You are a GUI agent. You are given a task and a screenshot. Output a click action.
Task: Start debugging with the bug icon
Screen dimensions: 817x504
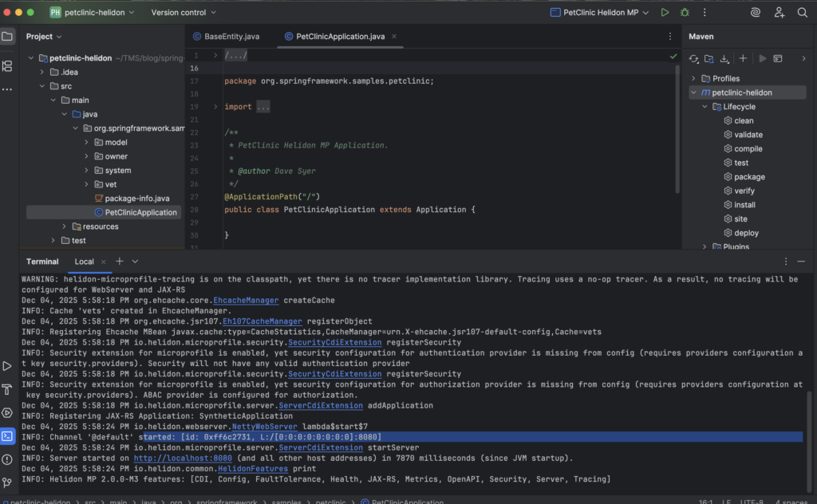click(685, 13)
